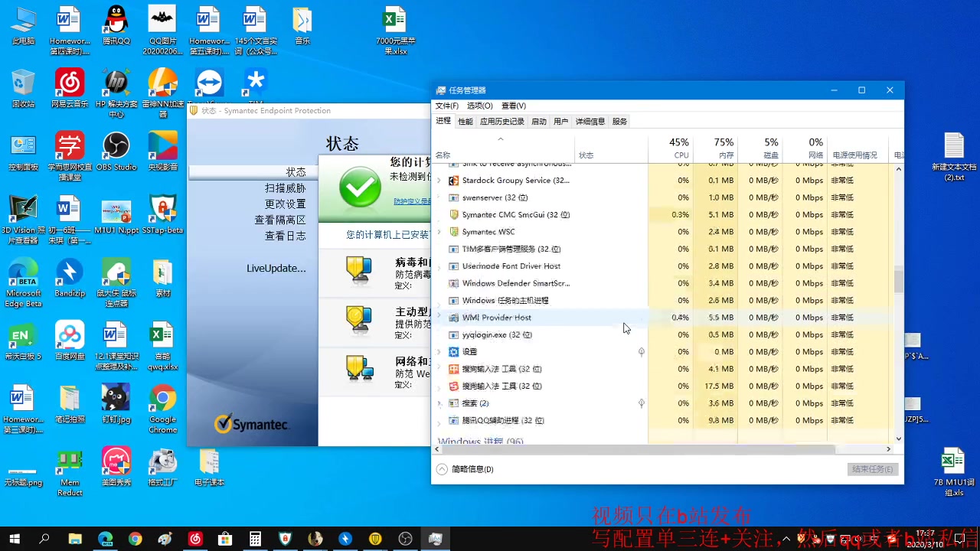The height and width of the screenshot is (551, 980).
Task: Click the 设置 gear icon in process list
Action: click(453, 352)
